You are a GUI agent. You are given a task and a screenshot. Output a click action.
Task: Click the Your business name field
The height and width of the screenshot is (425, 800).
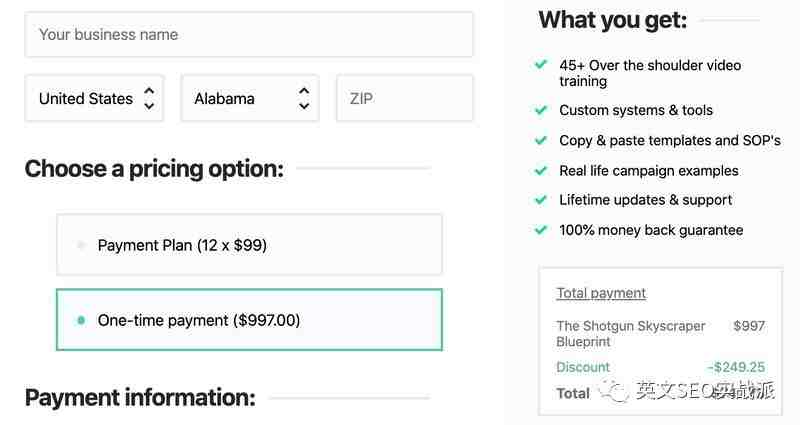click(x=249, y=35)
